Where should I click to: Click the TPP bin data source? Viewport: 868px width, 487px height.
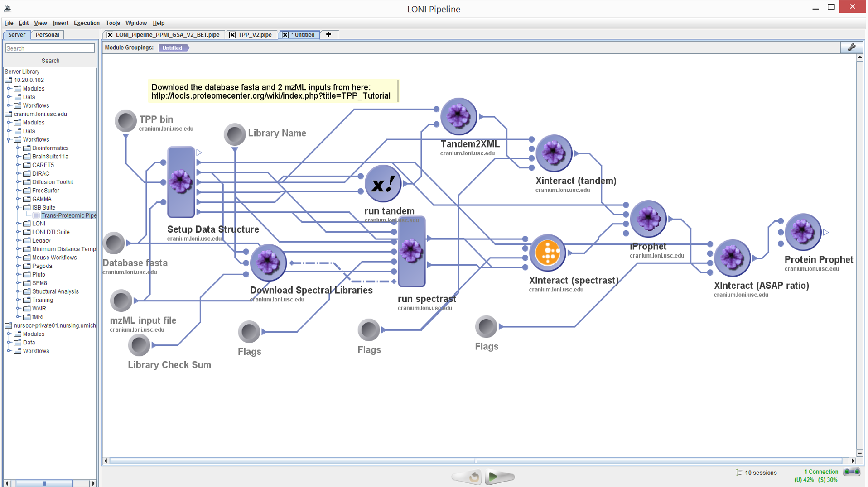pos(125,121)
